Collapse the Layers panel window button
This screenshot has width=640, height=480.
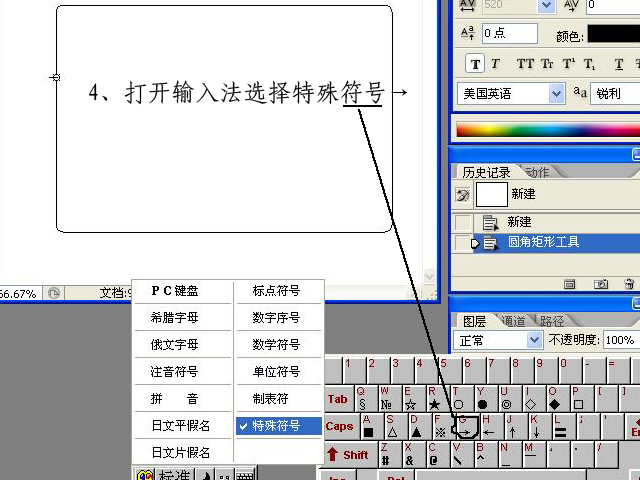[636, 304]
